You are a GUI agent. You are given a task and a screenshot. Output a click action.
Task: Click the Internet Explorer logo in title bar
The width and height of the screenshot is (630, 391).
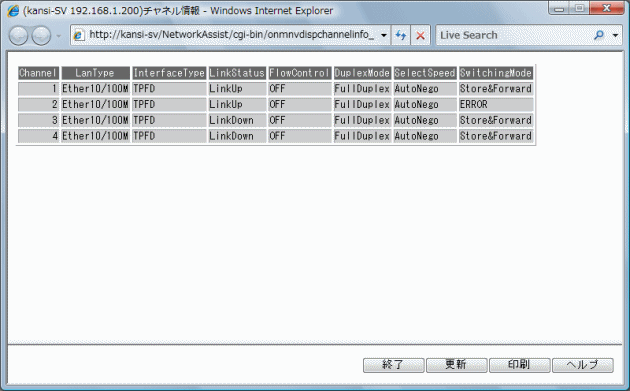coord(13,10)
